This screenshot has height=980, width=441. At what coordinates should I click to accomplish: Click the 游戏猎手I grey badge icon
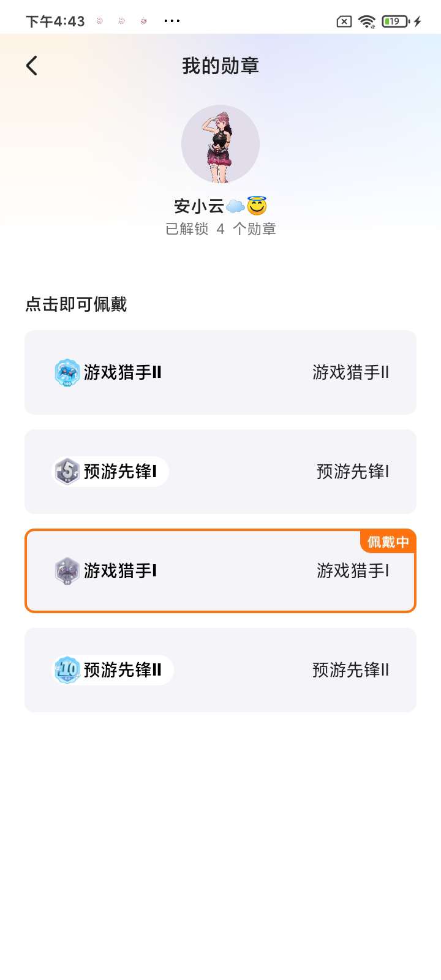pos(67,571)
